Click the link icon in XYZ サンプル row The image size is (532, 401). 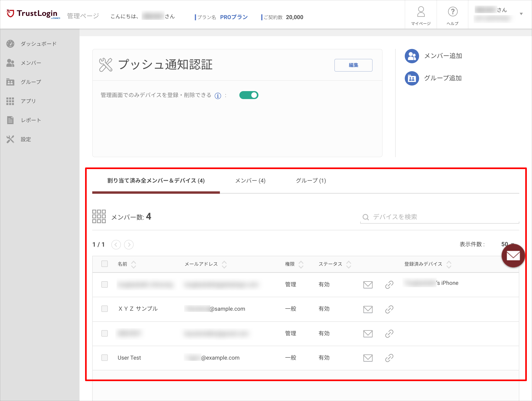[x=389, y=309]
